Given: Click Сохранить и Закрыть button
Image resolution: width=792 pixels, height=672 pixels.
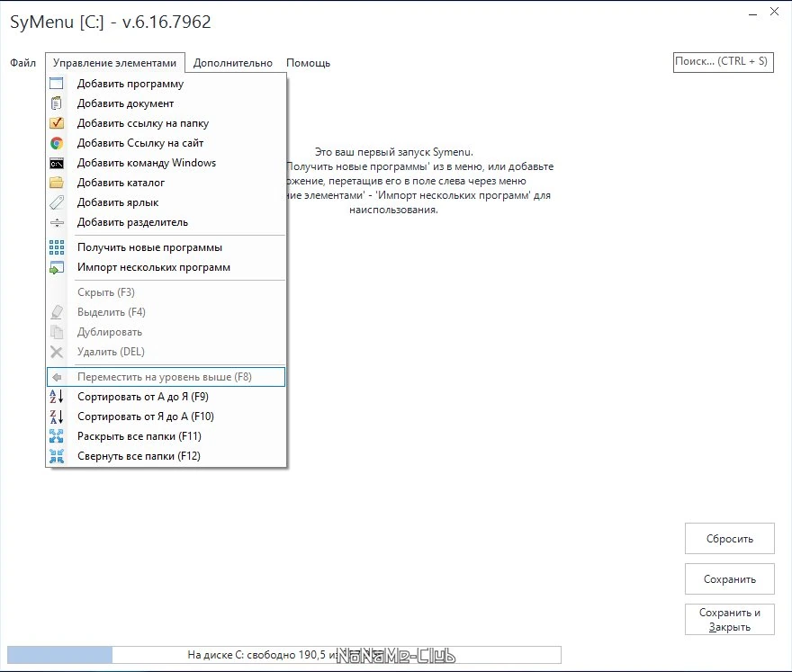Looking at the screenshot, I should pyautogui.click(x=729, y=620).
